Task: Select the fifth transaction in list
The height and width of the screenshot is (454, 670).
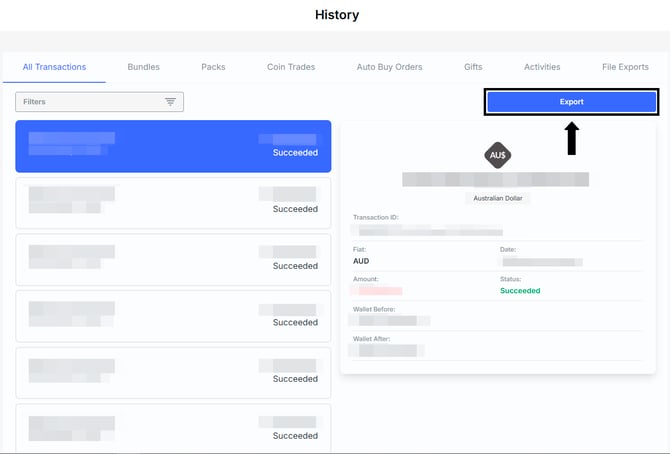Action: [173, 373]
